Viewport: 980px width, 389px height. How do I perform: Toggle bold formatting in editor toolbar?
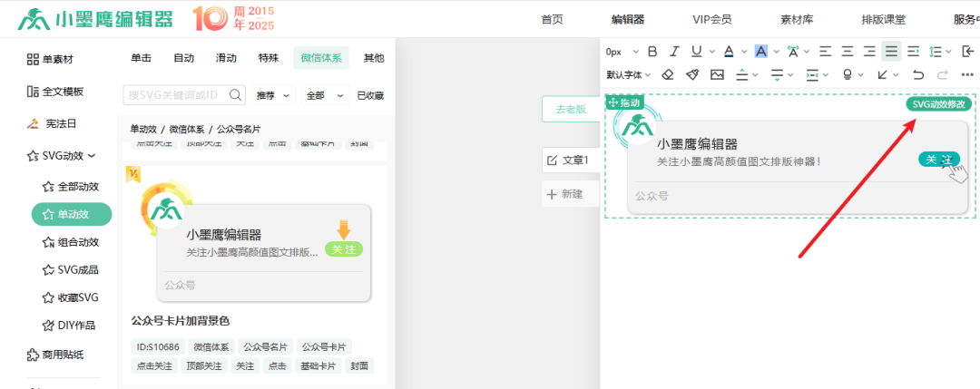coord(651,52)
